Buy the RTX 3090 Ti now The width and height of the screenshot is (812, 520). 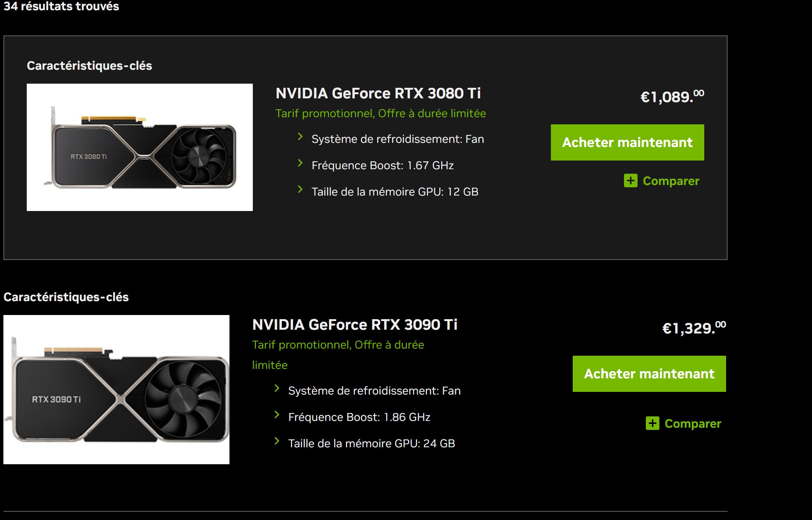click(649, 374)
